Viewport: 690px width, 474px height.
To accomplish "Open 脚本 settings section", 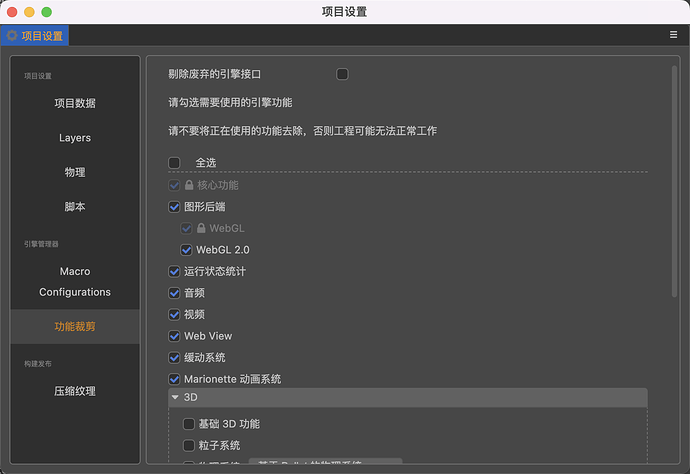I will tap(75, 206).
